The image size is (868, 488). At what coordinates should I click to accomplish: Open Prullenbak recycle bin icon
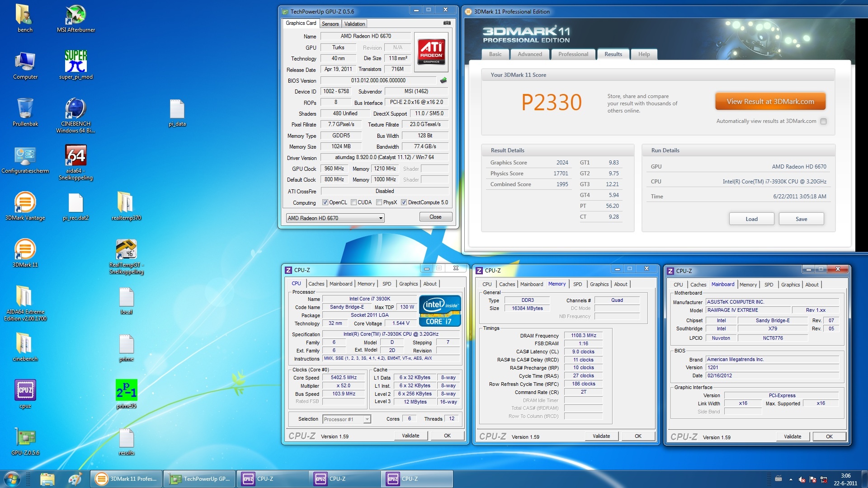click(25, 112)
